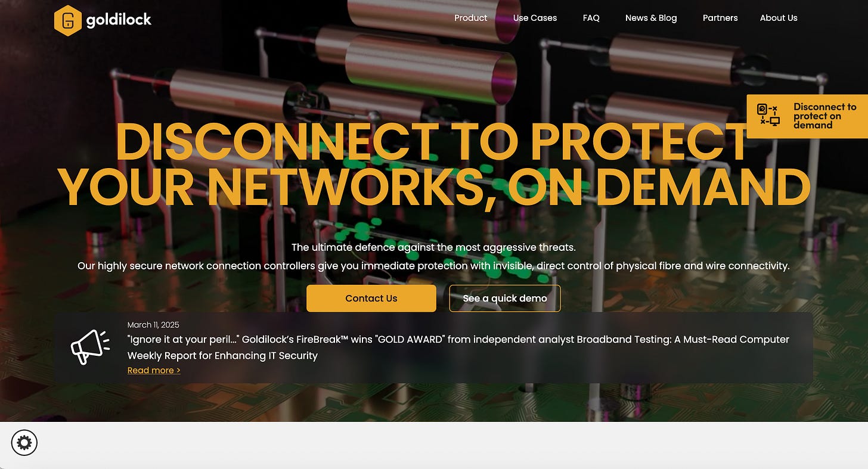Click the megaphone announcement icon

pyautogui.click(x=90, y=347)
